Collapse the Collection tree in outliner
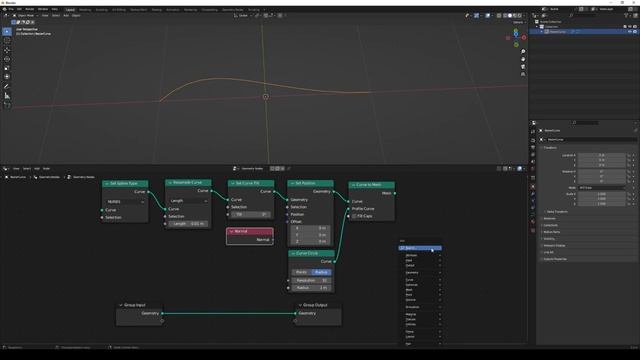The image size is (640, 360). (x=537, y=27)
